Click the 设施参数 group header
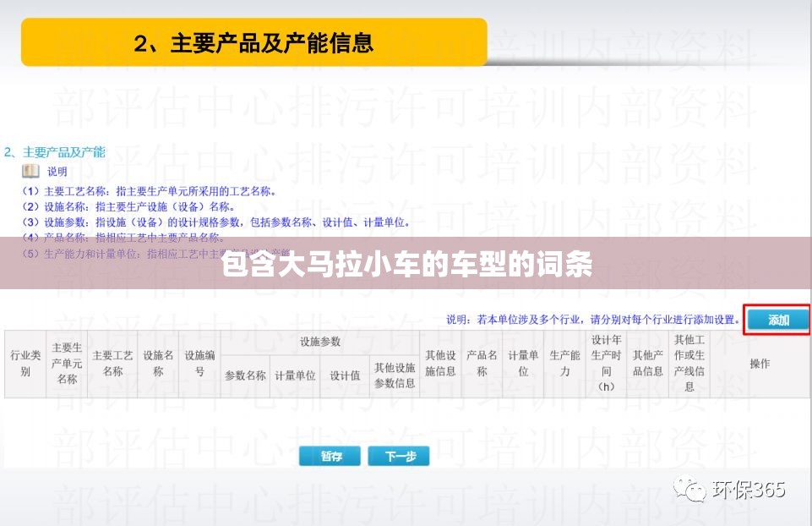Image resolution: width=812 pixels, height=526 pixels. pyautogui.click(x=320, y=342)
